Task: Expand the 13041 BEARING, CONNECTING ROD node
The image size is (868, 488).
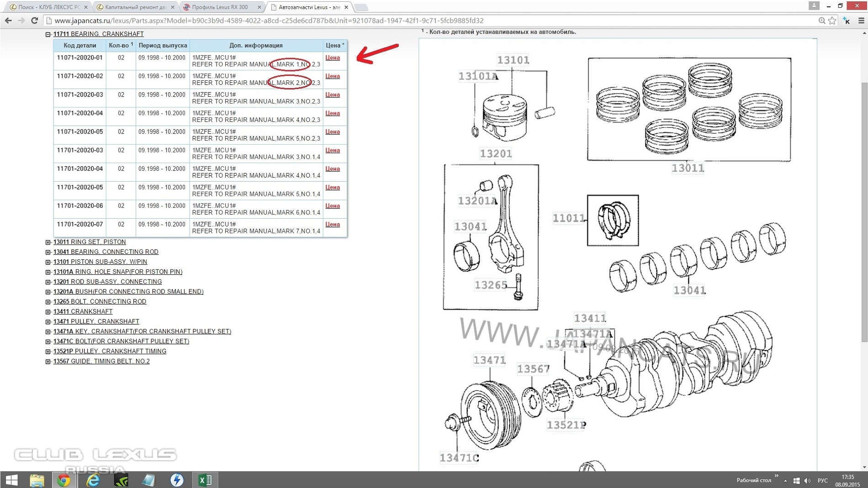Action: point(48,252)
